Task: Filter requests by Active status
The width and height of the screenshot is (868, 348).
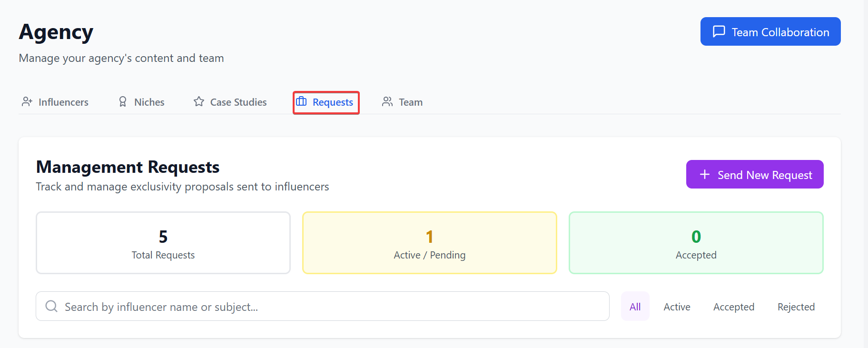Action: 677,307
